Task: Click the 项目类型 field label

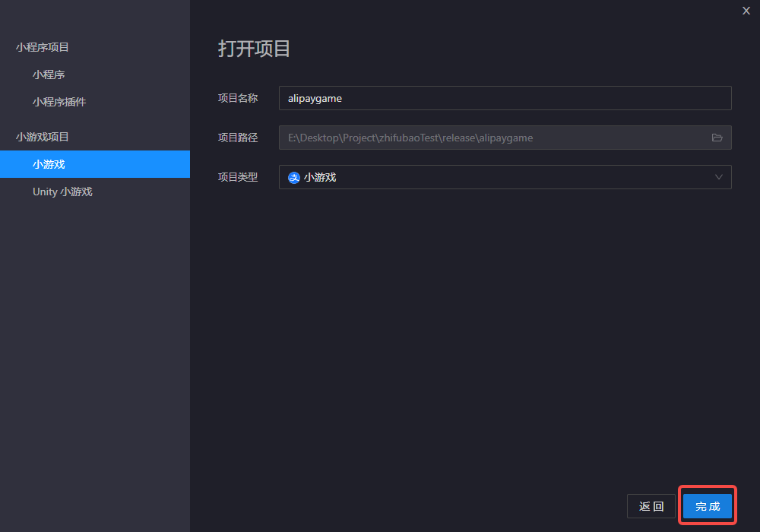Action: (x=238, y=177)
